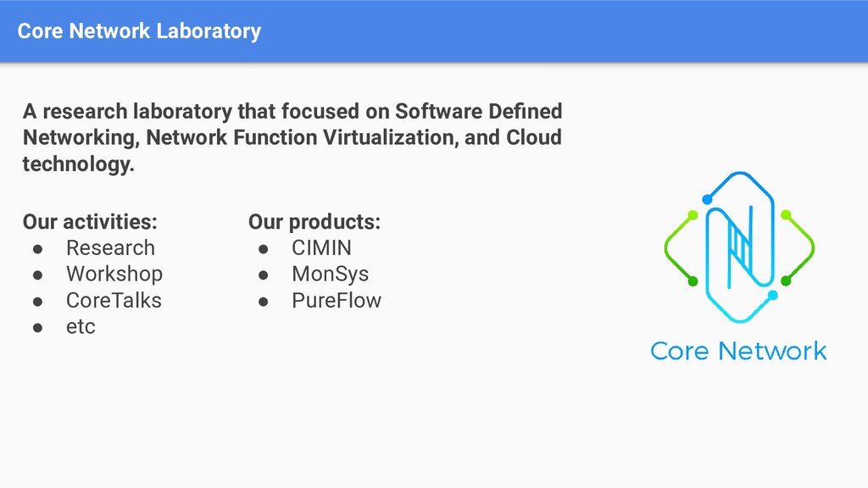Click the etc list item
Image resolution: width=868 pixels, height=488 pixels.
point(81,327)
